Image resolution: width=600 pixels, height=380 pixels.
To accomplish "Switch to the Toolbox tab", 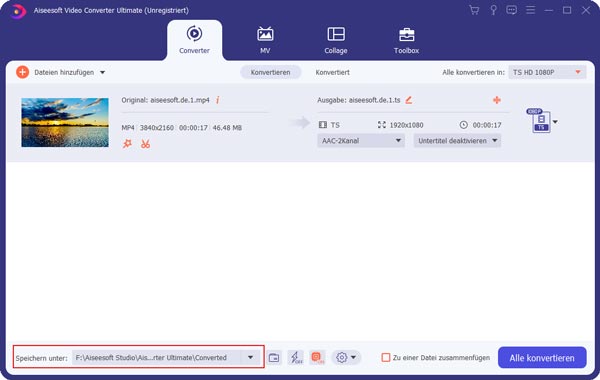I will 406,40.
